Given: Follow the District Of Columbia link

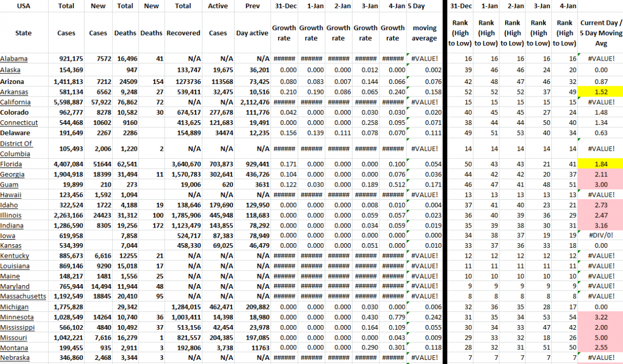Looking at the screenshot, I should click(16, 148).
